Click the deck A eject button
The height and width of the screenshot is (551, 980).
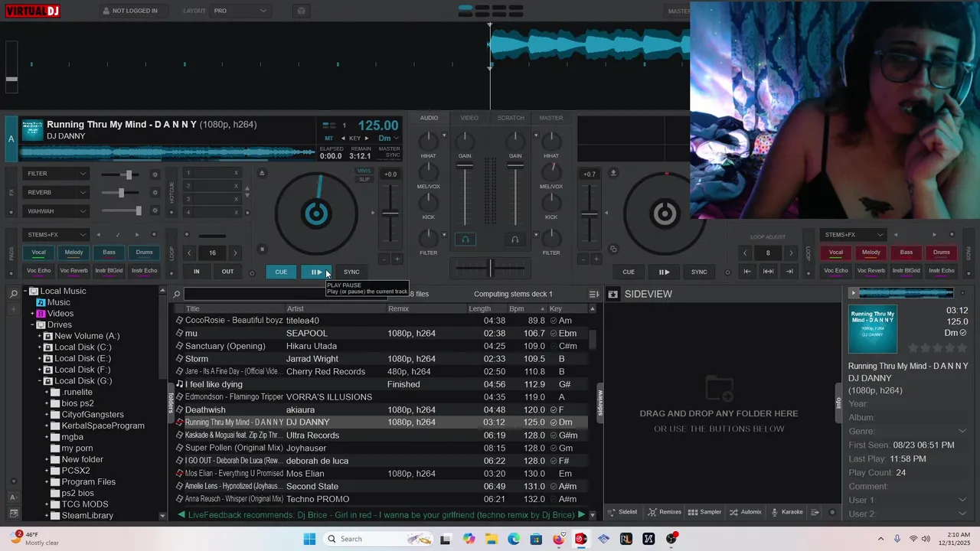(x=262, y=173)
